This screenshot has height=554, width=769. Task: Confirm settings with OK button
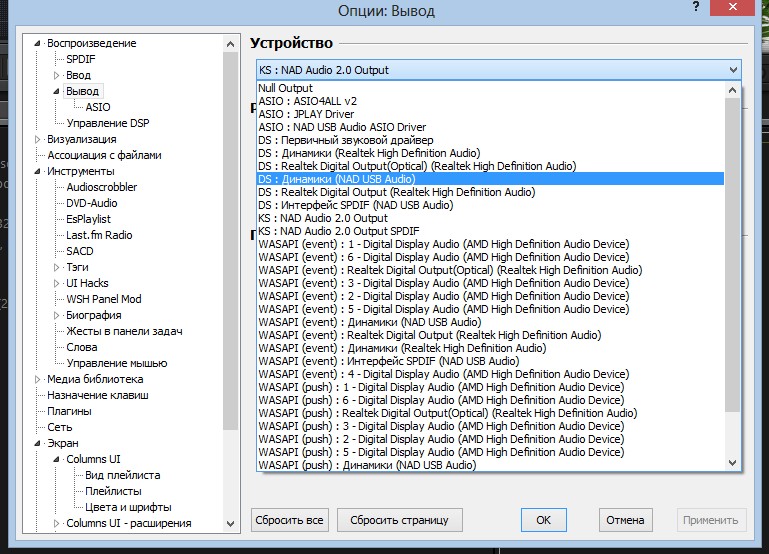click(x=543, y=520)
